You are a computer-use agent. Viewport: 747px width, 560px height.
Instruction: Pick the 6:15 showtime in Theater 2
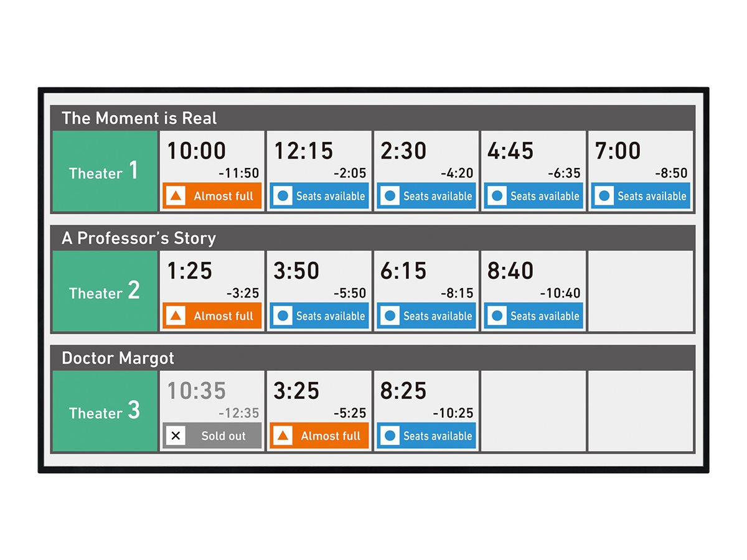point(426,291)
